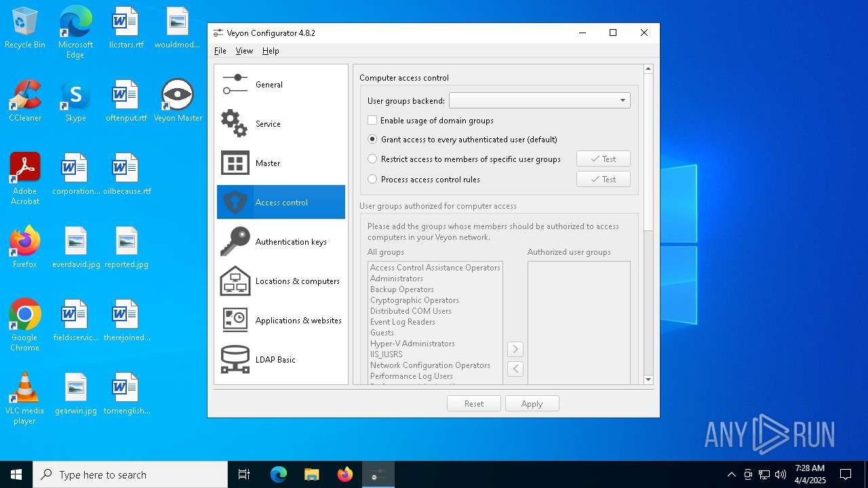The image size is (868, 488).
Task: Select IIS_IUSRS group
Action: (435, 354)
